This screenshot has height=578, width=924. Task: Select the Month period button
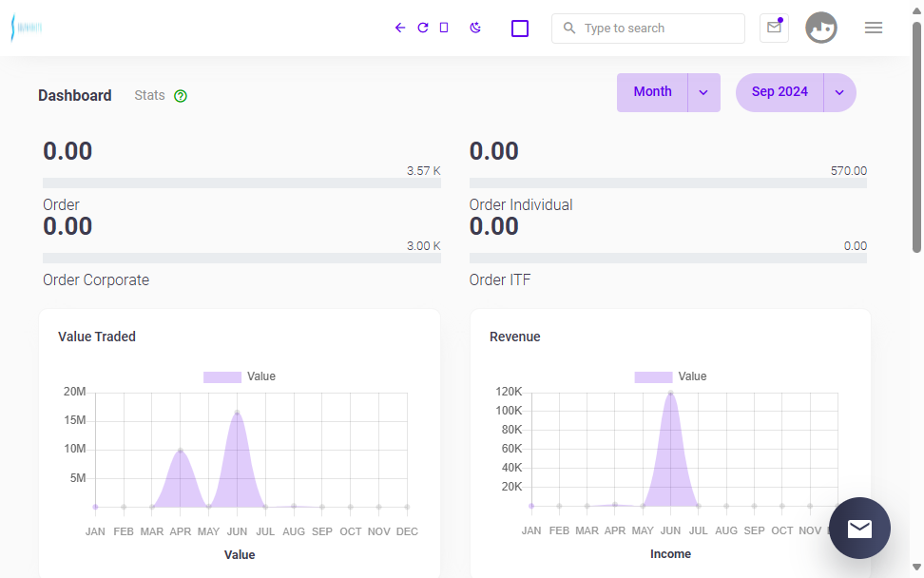(x=652, y=92)
